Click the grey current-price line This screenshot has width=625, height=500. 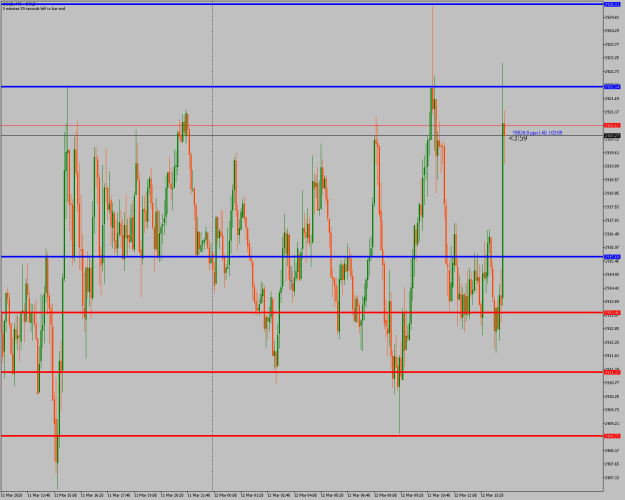point(302,136)
